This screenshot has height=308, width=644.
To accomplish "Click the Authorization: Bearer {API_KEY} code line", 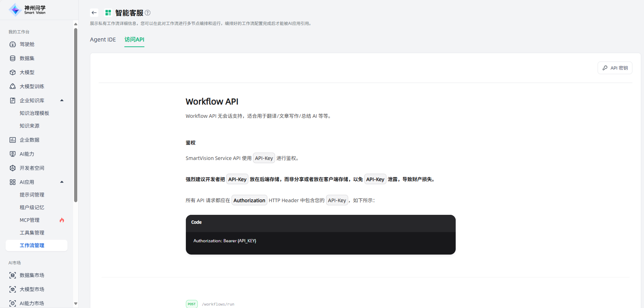I will (225, 241).
